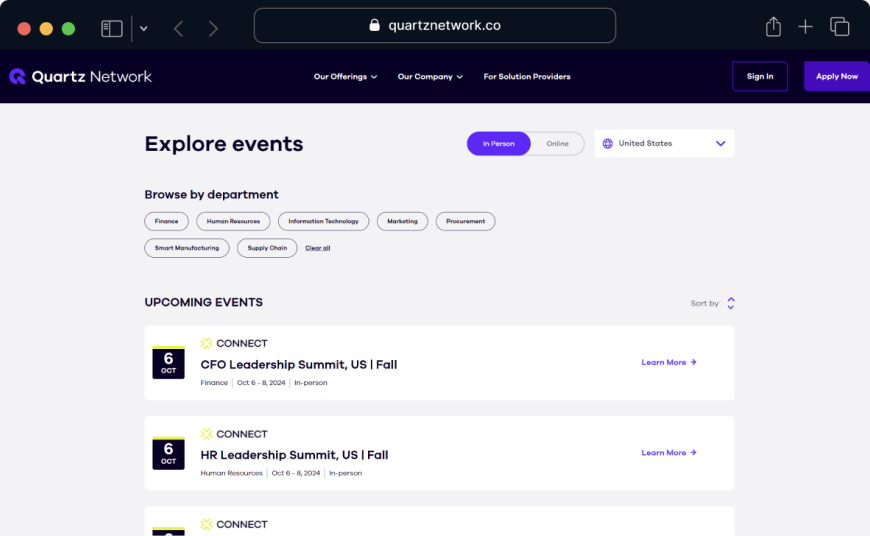Click the Quartz Network logo
Screen dimensions: 870x536
pos(80,77)
